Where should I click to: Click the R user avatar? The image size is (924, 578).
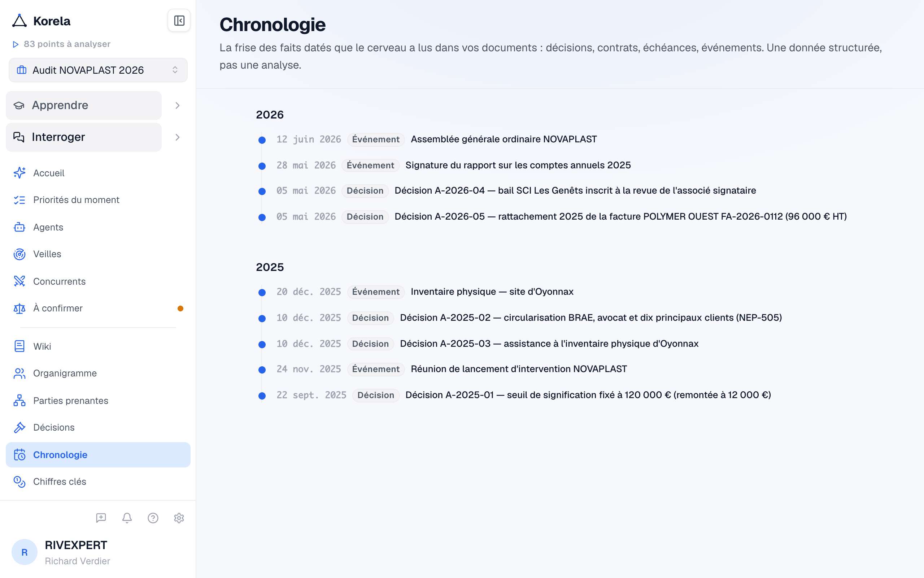tap(25, 552)
